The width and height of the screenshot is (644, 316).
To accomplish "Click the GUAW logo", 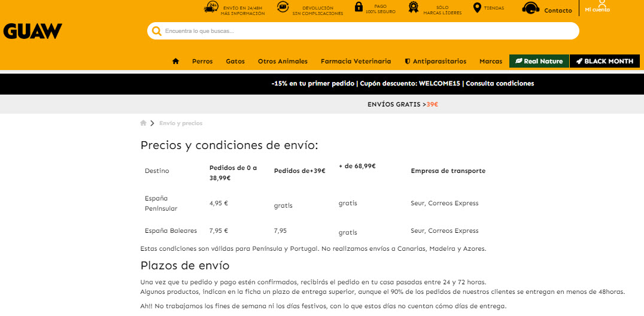I will (x=33, y=31).
